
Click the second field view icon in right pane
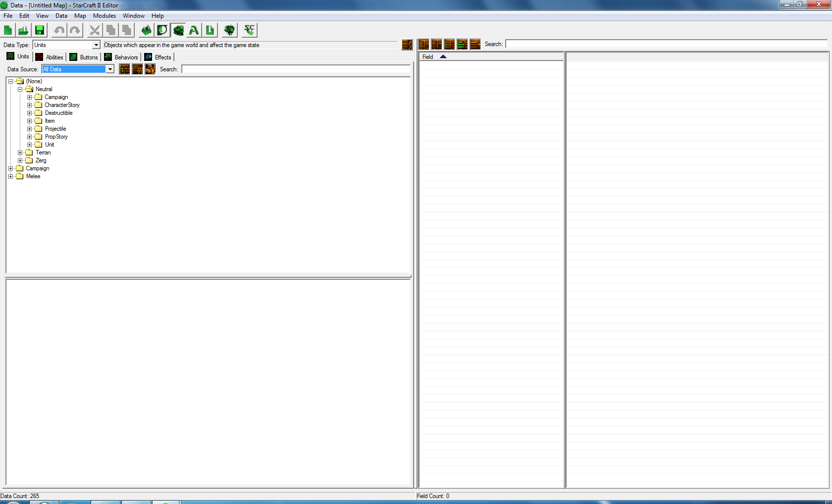[437, 45]
